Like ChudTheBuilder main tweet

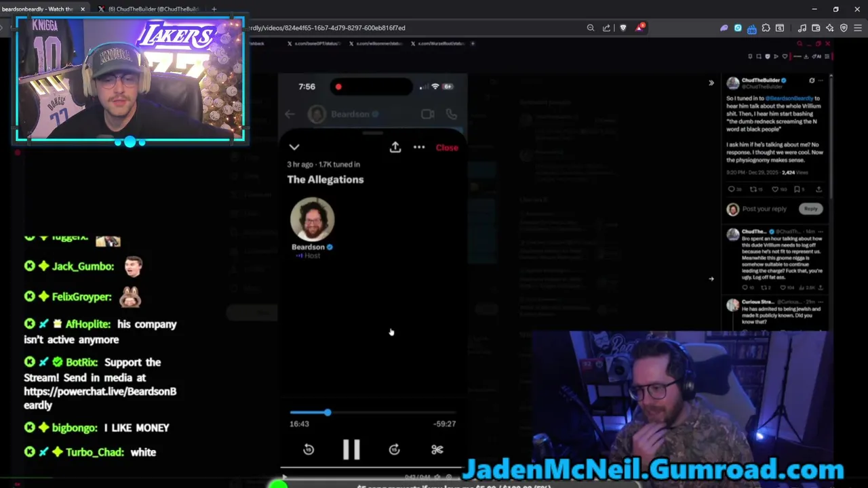click(776, 190)
